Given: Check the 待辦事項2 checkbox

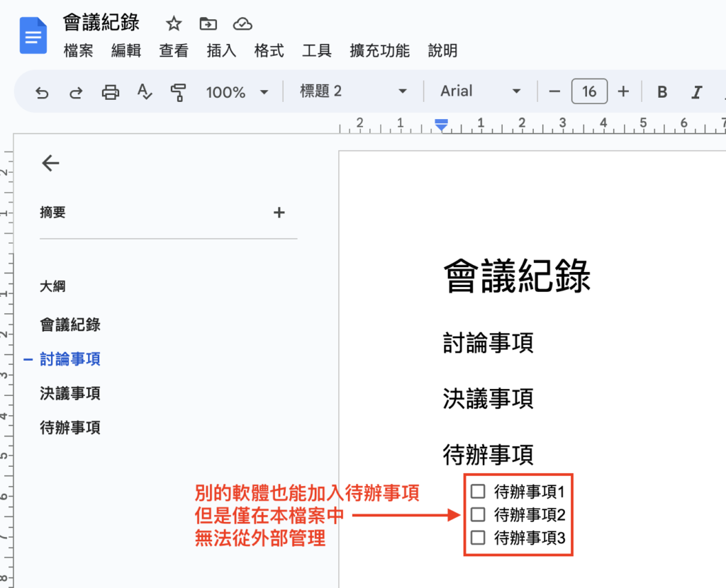Looking at the screenshot, I should pos(477,514).
